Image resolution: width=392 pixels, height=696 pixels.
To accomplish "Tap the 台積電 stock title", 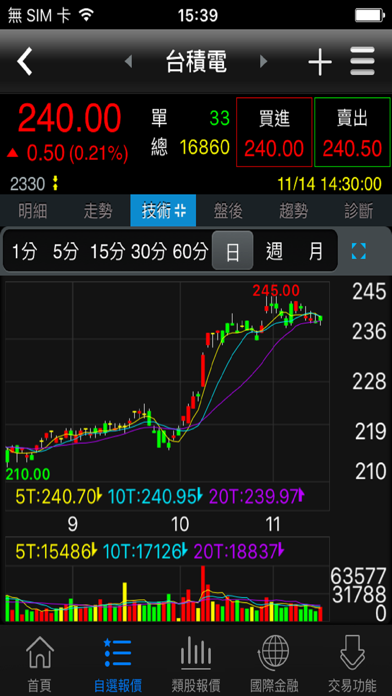I will 196,61.
